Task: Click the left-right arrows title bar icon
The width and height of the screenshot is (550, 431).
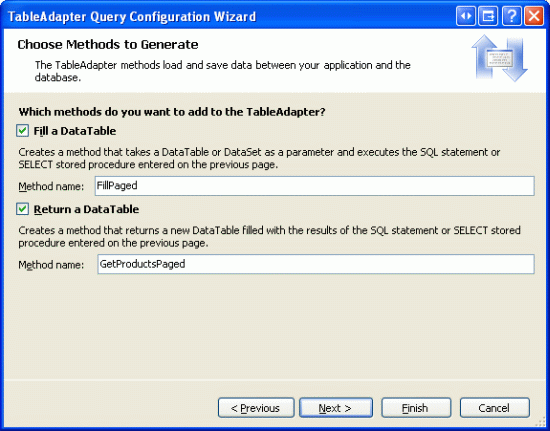Action: 466,16
